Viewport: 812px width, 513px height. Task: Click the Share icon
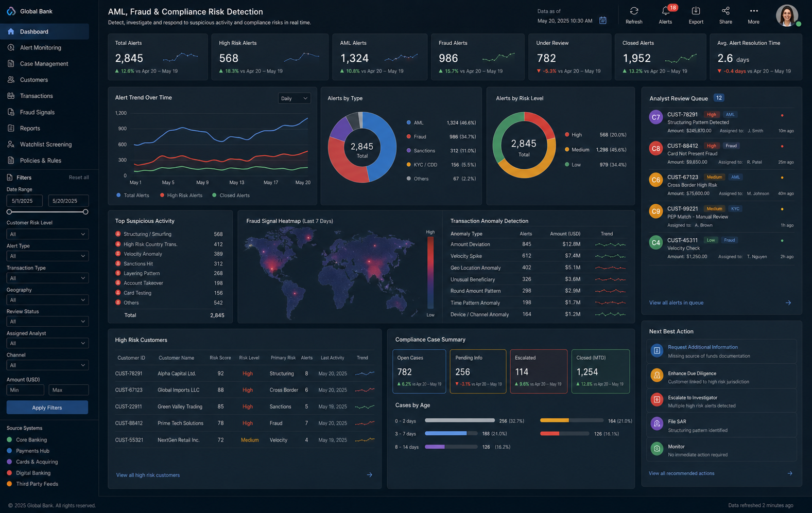coord(725,11)
